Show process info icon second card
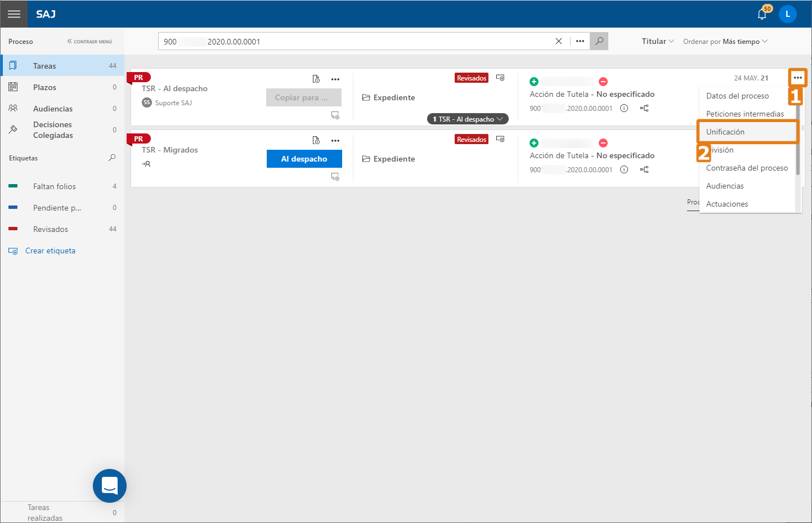This screenshot has width=812, height=523. [624, 169]
